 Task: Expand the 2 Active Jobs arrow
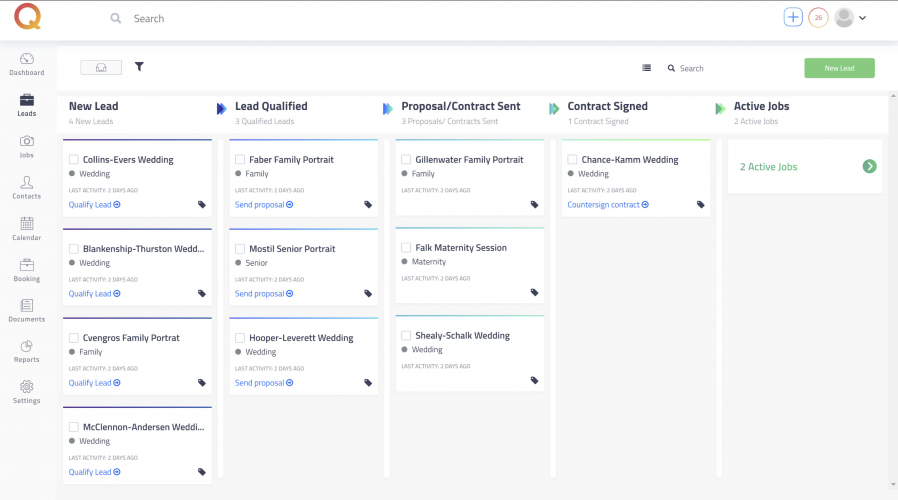coord(869,167)
